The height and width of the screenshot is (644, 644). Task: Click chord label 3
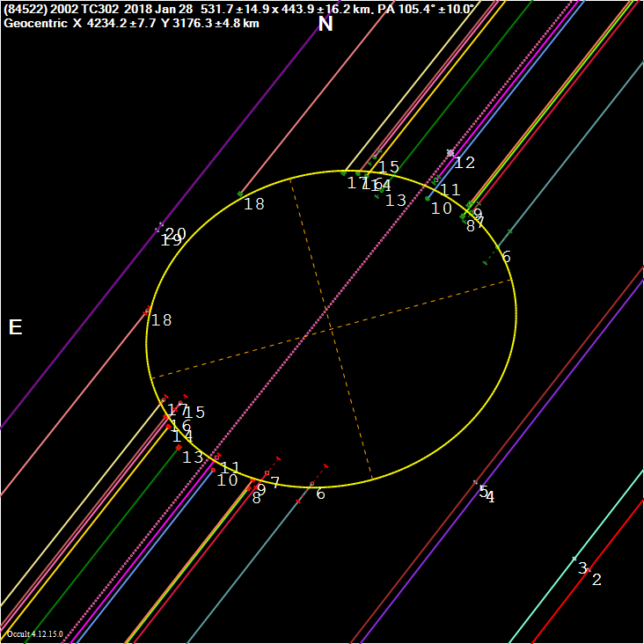582,568
